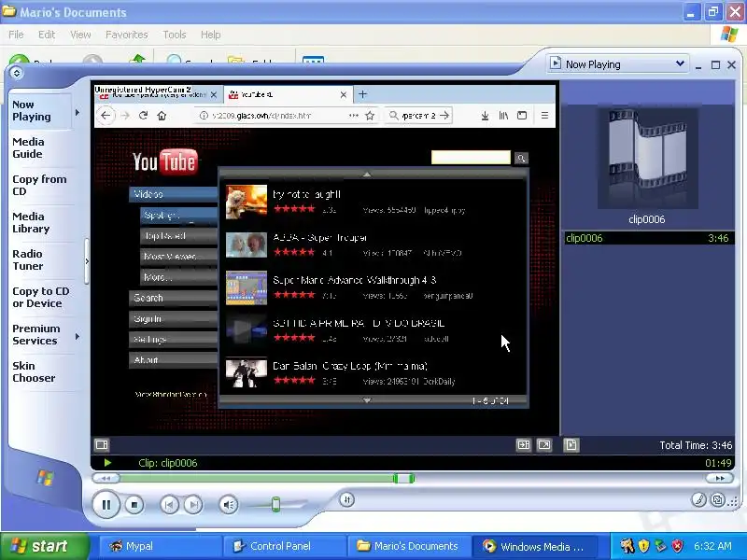Switch to Mario's Documents taskbar button
747x560 pixels.
pyautogui.click(x=408, y=546)
